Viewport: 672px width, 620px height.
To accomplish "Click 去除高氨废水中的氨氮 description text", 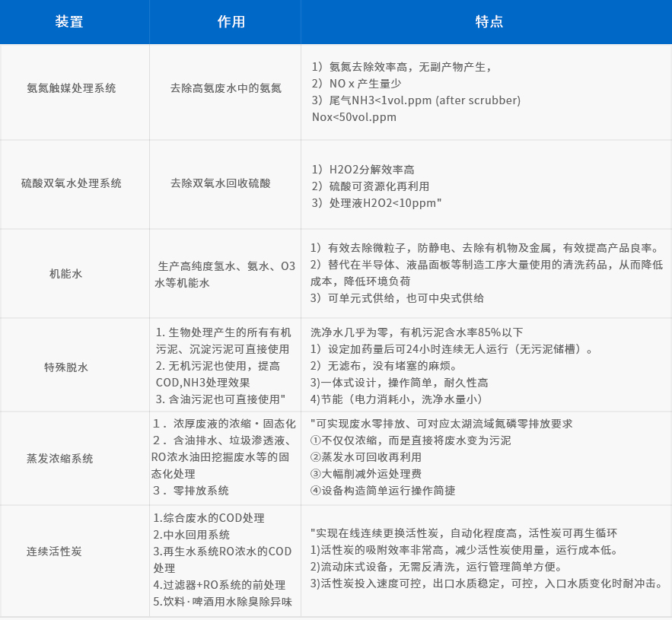I will (x=226, y=87).
